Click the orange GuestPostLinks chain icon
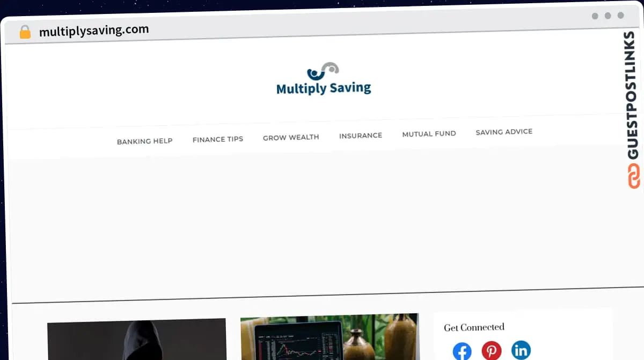This screenshot has height=360, width=644. (x=634, y=176)
